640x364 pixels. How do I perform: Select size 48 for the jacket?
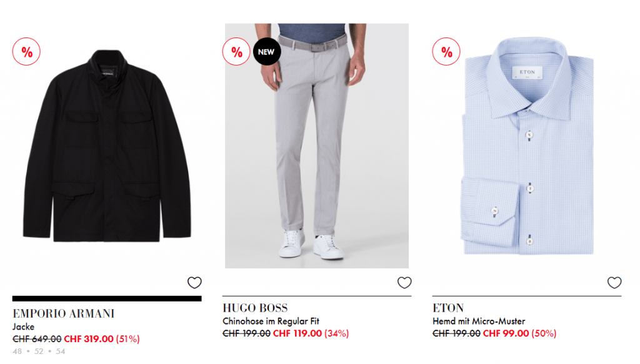(17, 351)
